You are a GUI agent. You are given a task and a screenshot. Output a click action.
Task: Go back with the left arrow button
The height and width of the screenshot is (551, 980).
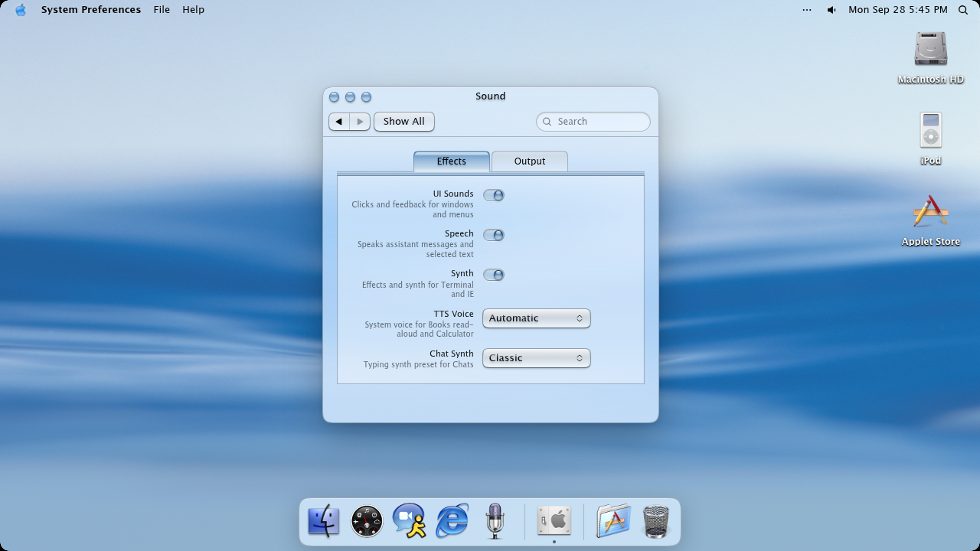(339, 122)
